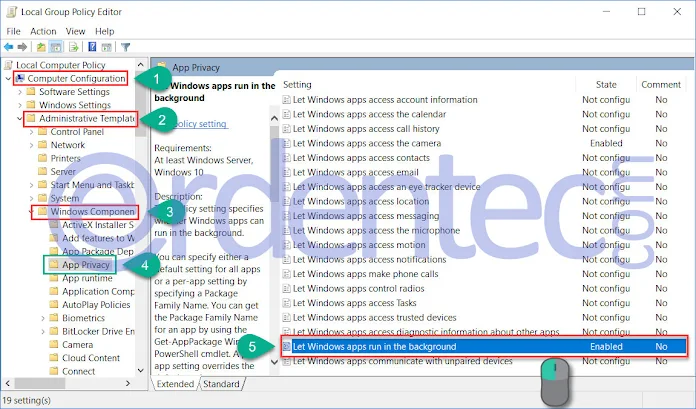Open Help via blue question mark icon
The height and width of the screenshot is (409, 696).
pos(92,47)
